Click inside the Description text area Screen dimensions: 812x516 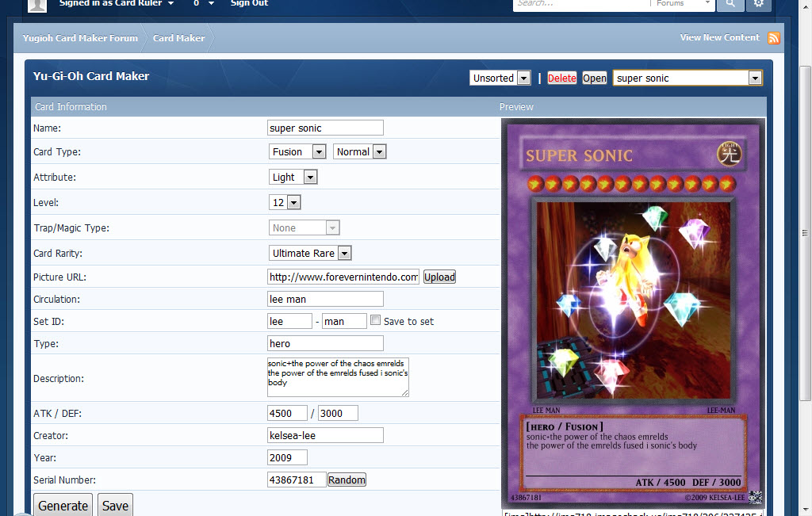(x=338, y=377)
